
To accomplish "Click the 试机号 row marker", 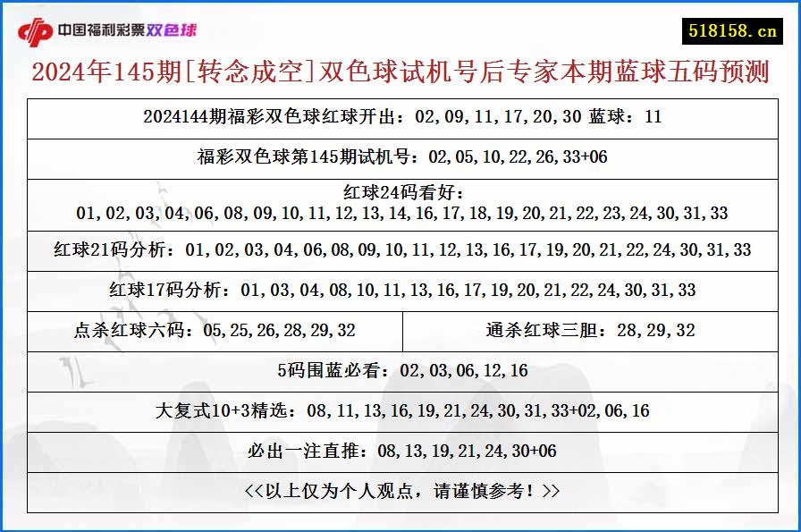I will point(400,159).
